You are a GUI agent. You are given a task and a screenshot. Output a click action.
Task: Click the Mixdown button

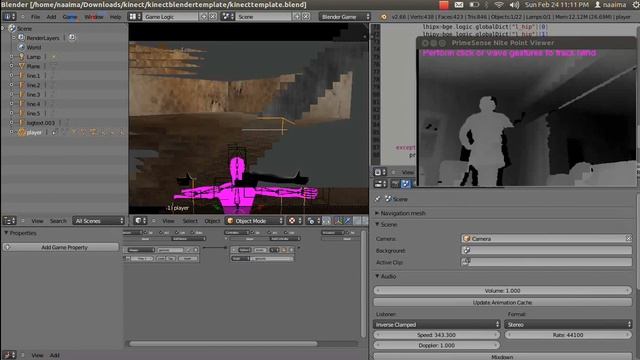[x=502, y=357]
